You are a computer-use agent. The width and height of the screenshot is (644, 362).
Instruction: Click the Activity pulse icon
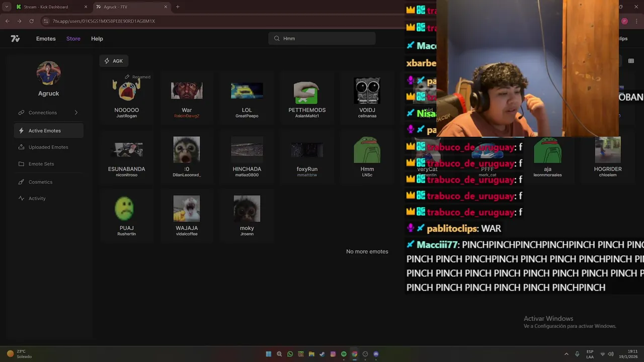[x=21, y=199]
